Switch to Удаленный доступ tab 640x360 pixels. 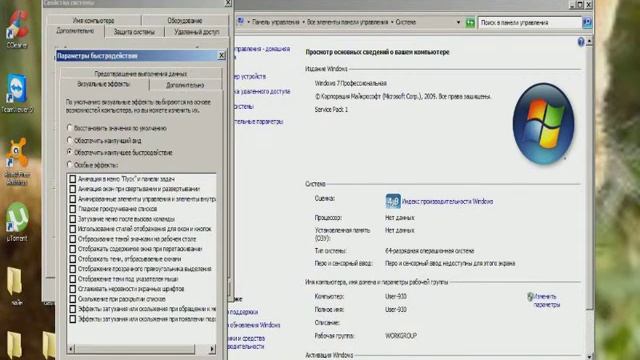(x=197, y=32)
